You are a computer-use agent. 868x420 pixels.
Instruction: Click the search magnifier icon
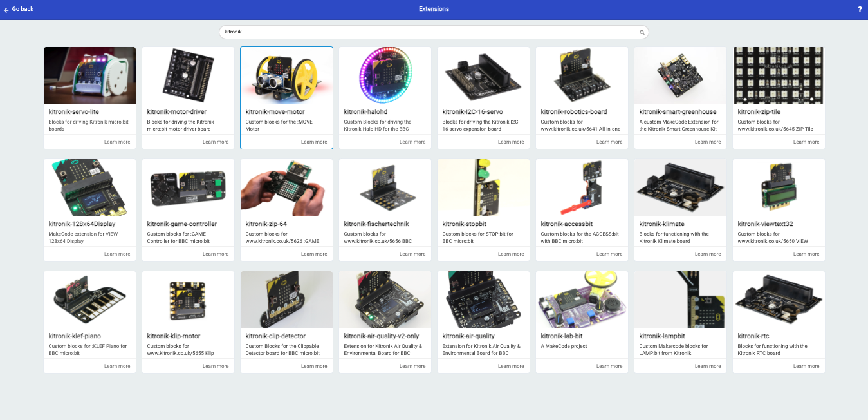642,32
